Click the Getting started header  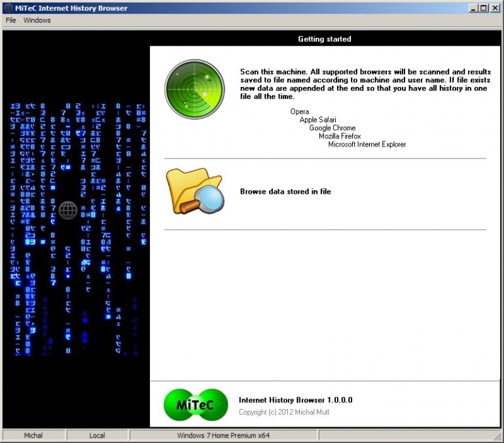(x=325, y=39)
